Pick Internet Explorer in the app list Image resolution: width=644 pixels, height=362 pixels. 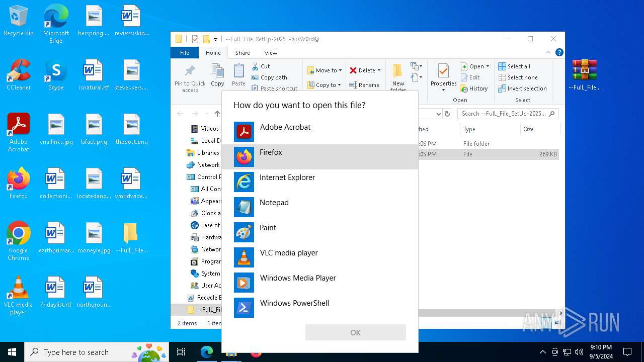[319, 182]
